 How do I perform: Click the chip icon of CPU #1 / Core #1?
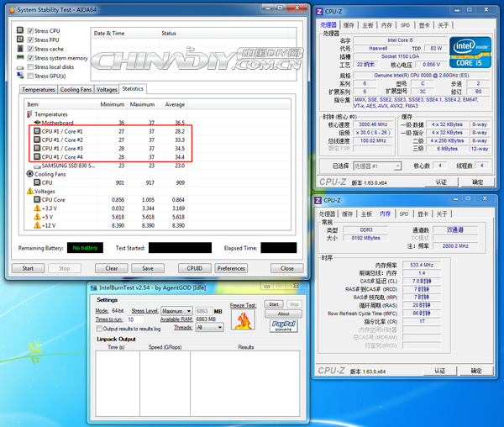click(37, 131)
